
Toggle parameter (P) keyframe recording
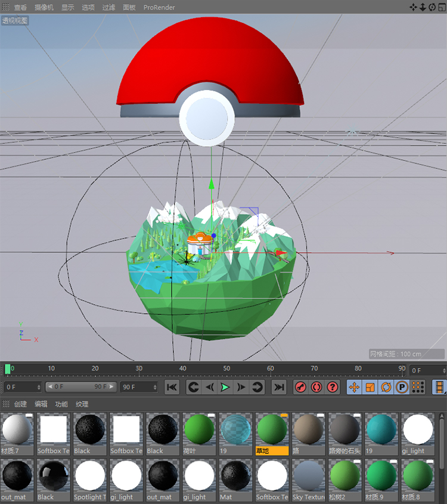click(x=402, y=387)
